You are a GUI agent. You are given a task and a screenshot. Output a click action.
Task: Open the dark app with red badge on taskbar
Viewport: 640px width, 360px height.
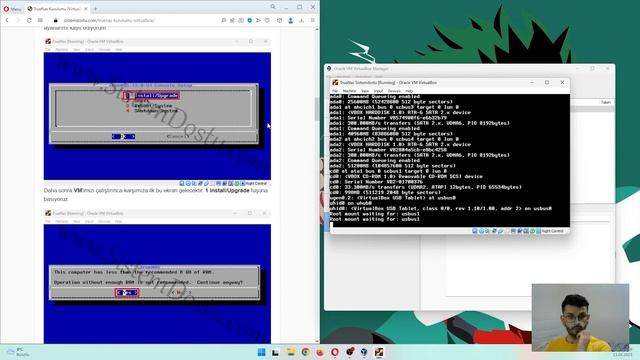(x=350, y=352)
